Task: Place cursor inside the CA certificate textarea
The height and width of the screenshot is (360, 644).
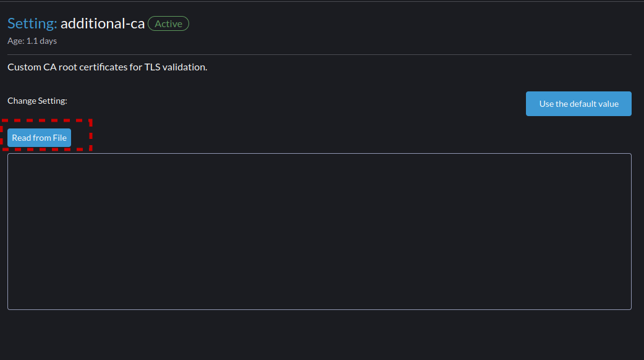Action: click(x=319, y=232)
